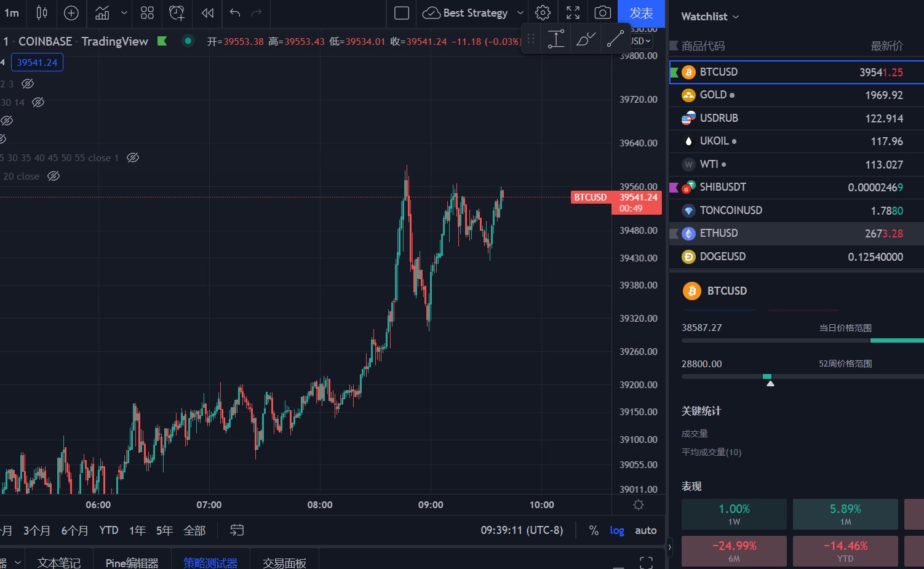The image size is (924, 569).
Task: Open the 文本笔记 tab
Action: (x=59, y=562)
